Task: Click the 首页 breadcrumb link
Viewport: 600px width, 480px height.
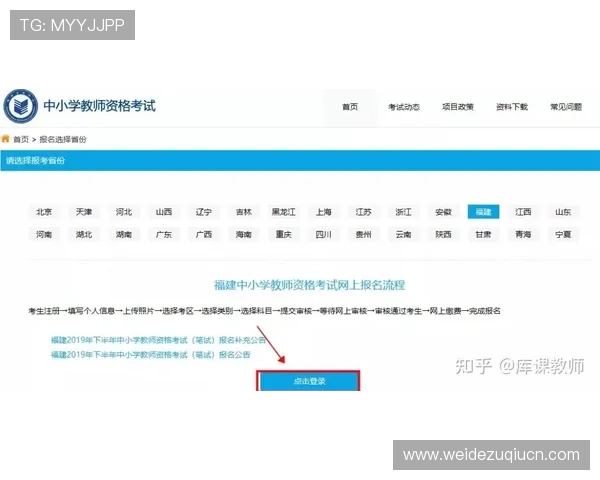Action: (x=21, y=139)
